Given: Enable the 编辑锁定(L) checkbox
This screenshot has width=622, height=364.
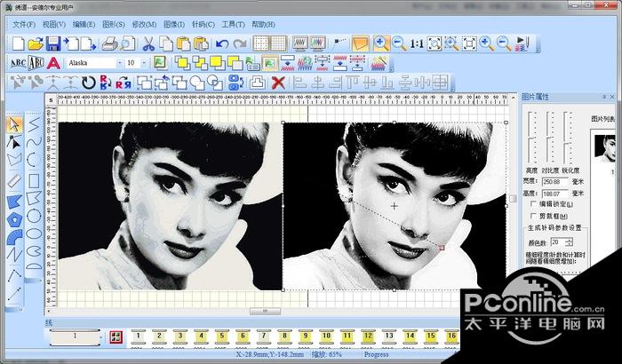Looking at the screenshot, I should coord(534,204).
